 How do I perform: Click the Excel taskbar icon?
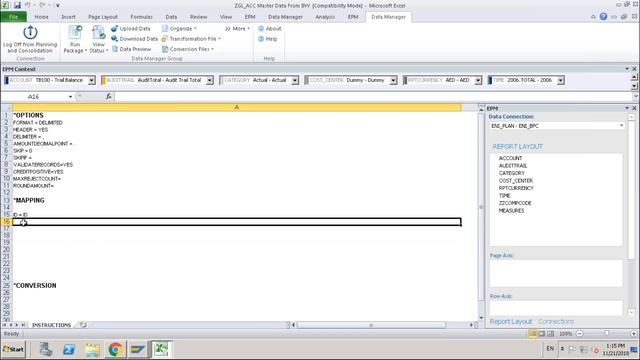161,349
